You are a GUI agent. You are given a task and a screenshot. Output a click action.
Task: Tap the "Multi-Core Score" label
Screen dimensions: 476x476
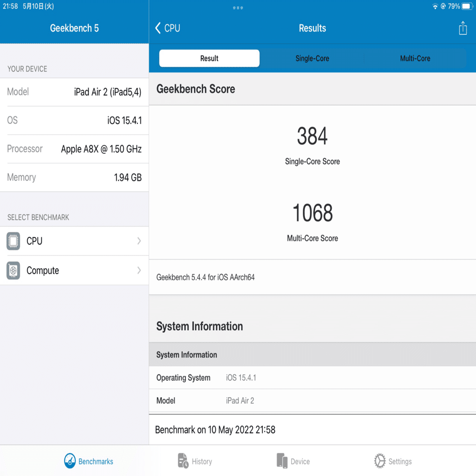tap(312, 238)
